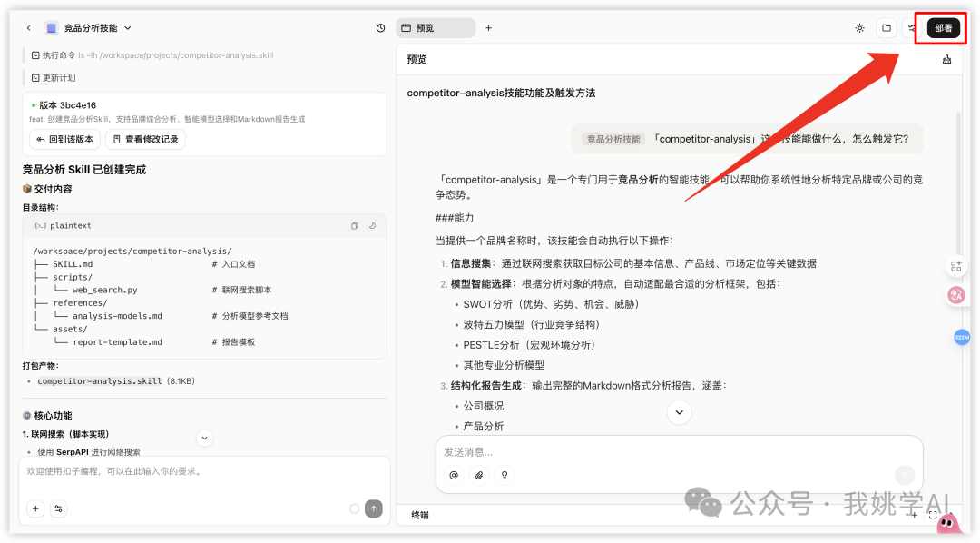Screen dimensions: 980x543
Task: Copy the plaintext directory structure code
Action: click(354, 225)
